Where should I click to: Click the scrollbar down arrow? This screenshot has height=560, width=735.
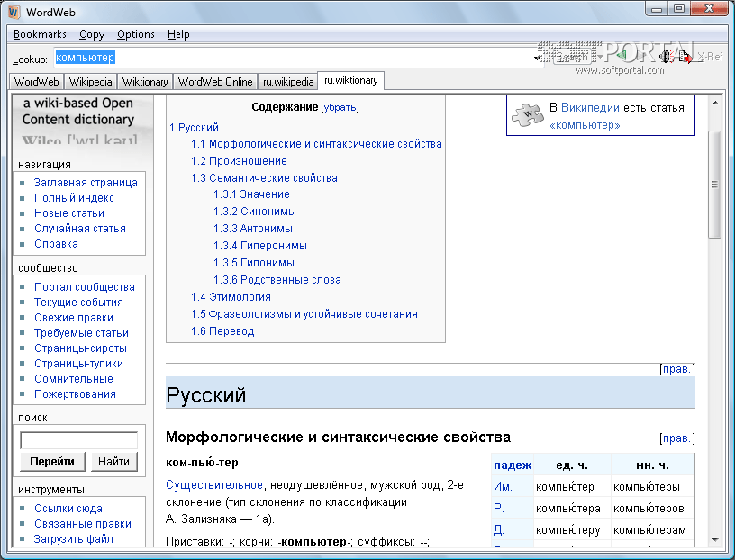tap(715, 540)
